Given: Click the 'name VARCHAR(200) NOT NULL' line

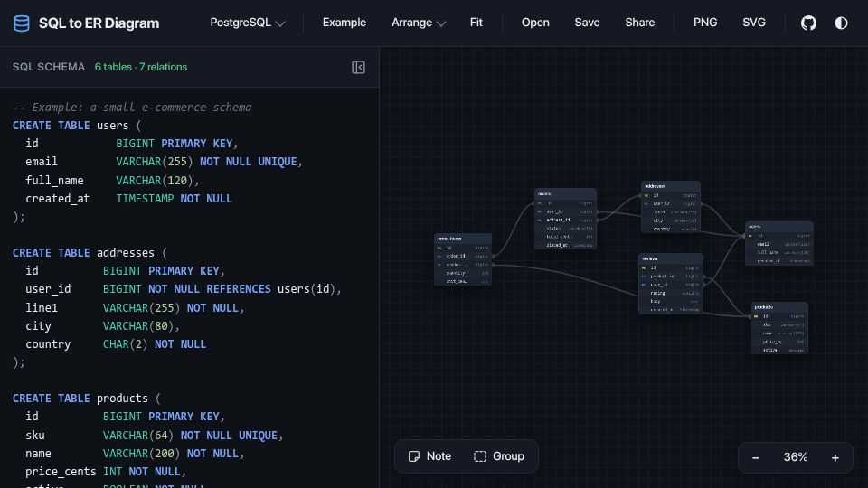Looking at the screenshot, I should (x=135, y=454).
